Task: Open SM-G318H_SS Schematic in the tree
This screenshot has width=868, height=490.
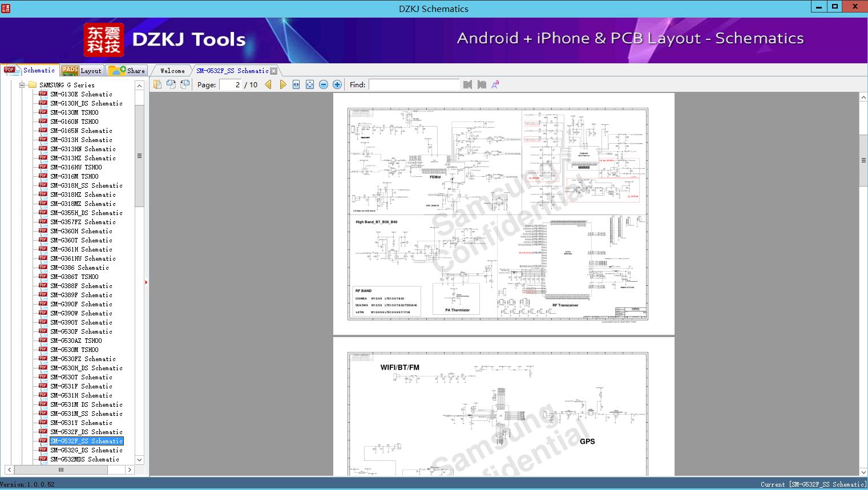Action: 86,185
